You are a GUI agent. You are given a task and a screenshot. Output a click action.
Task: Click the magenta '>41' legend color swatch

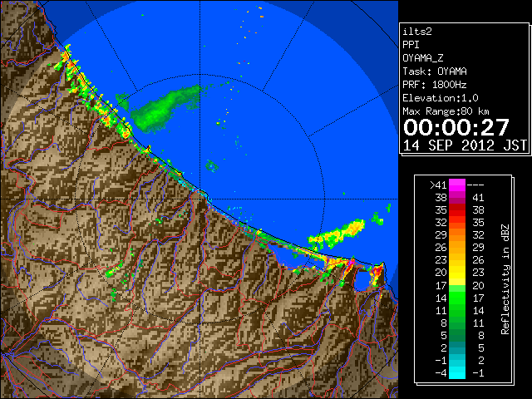457,185
